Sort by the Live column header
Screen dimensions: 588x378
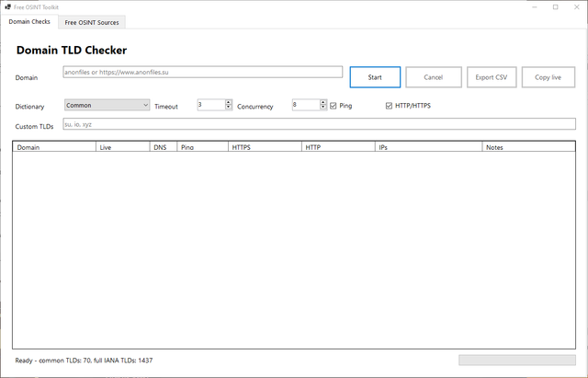(x=123, y=147)
